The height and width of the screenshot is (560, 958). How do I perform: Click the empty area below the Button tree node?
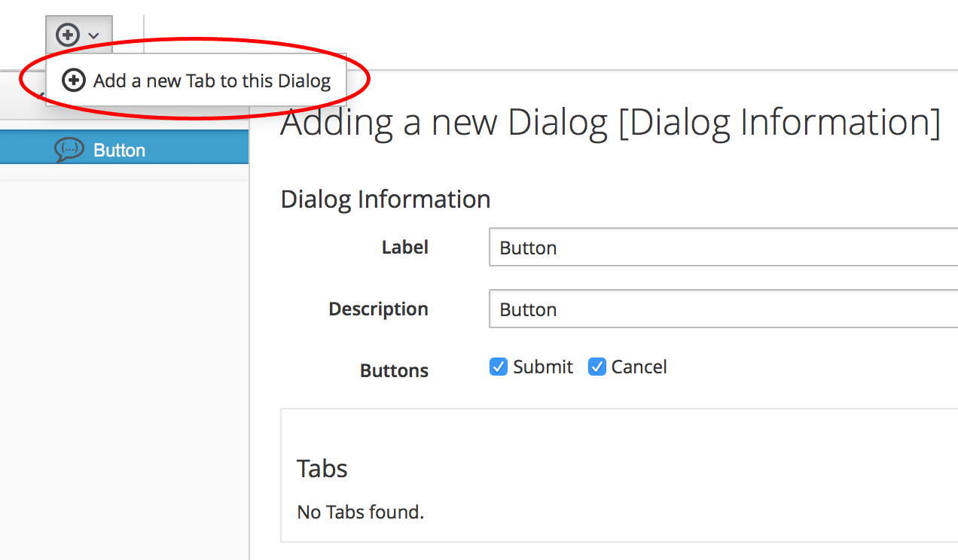point(124,339)
